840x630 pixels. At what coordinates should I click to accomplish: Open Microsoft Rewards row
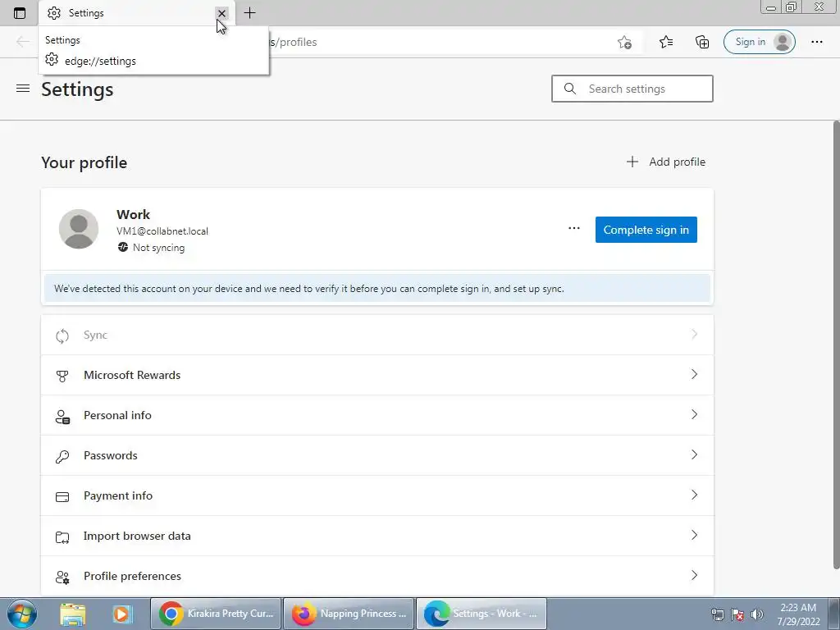tap(377, 375)
